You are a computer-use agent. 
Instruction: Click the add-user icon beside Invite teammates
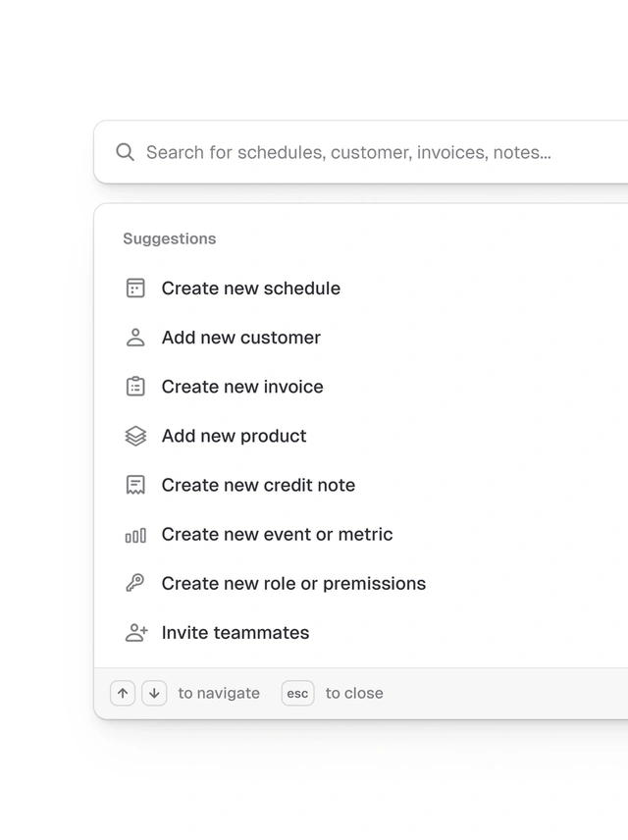(x=136, y=633)
